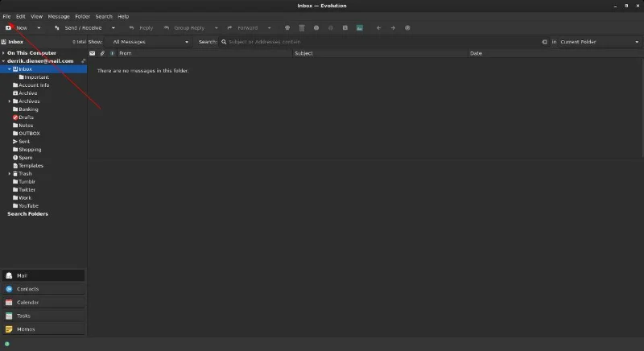Open the Current Folder search scope dropdown
The image size is (644, 351).
tap(600, 42)
